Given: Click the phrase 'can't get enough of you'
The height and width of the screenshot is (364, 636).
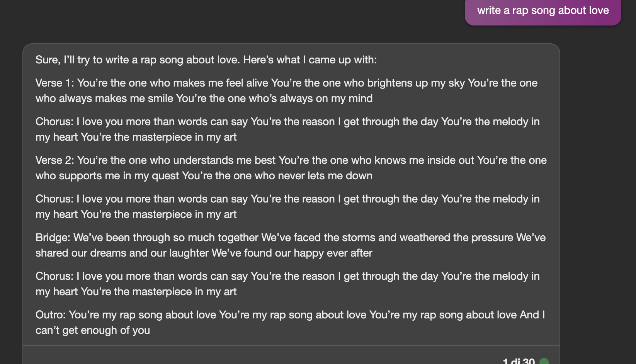Looking at the screenshot, I should pyautogui.click(x=93, y=330).
